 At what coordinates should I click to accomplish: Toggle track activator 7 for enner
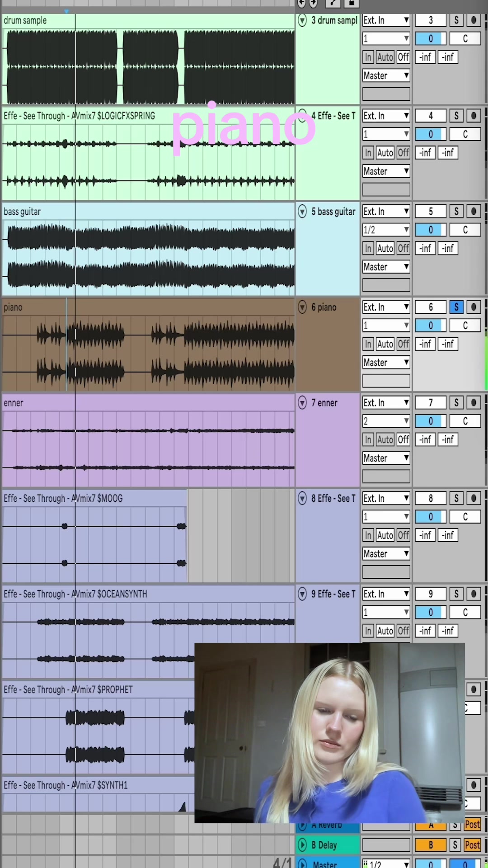tap(431, 402)
